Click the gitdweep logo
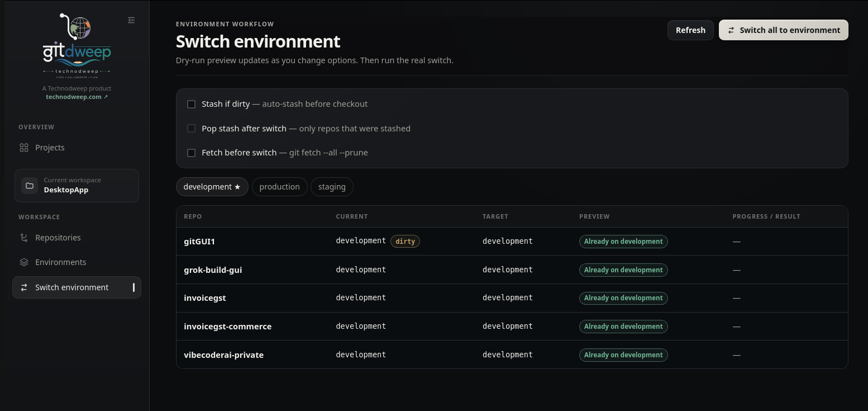The height and width of the screenshot is (411, 868). pyautogui.click(x=77, y=47)
